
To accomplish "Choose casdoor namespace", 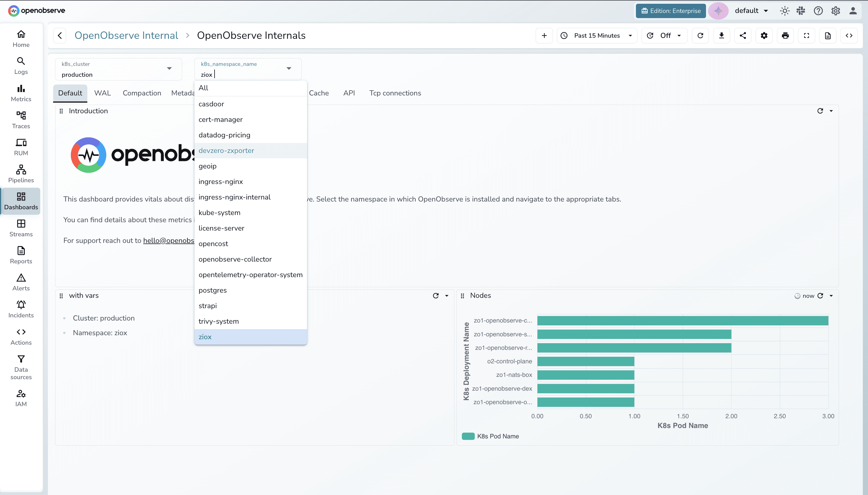I will [x=251, y=104].
